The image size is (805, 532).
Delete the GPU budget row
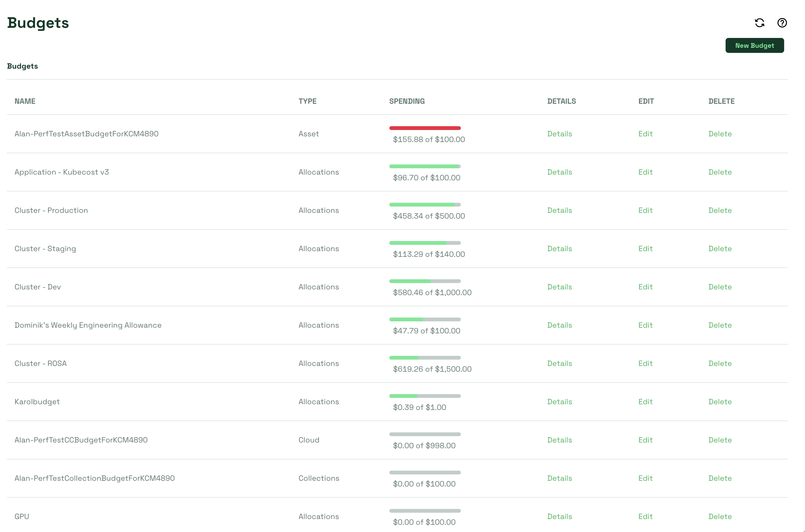tap(720, 517)
